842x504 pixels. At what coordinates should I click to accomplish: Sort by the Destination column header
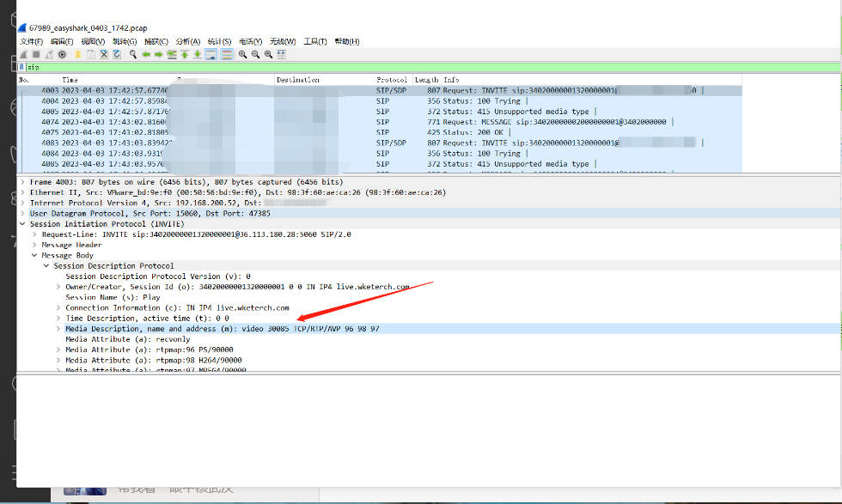[x=298, y=80]
